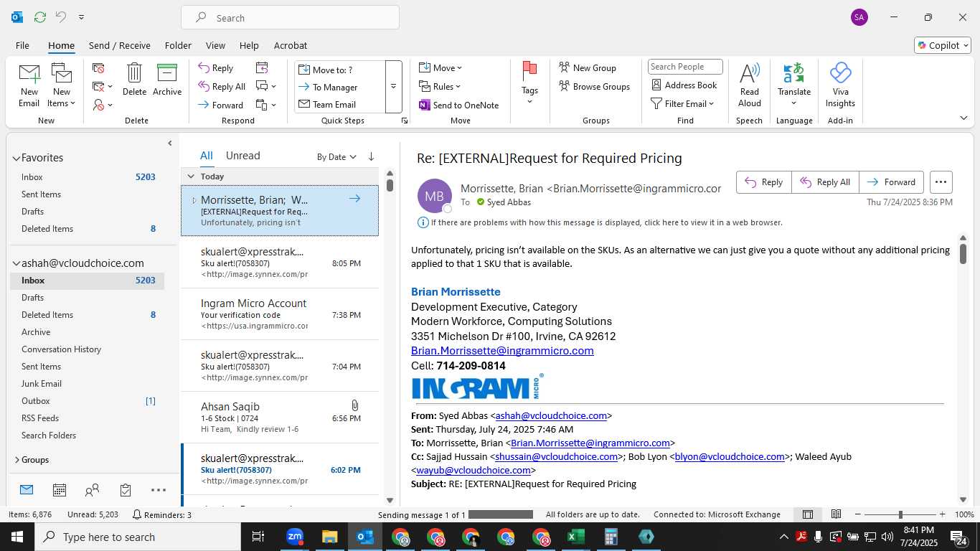The height and width of the screenshot is (551, 980).
Task: Open the Help tab
Action: coord(249,45)
